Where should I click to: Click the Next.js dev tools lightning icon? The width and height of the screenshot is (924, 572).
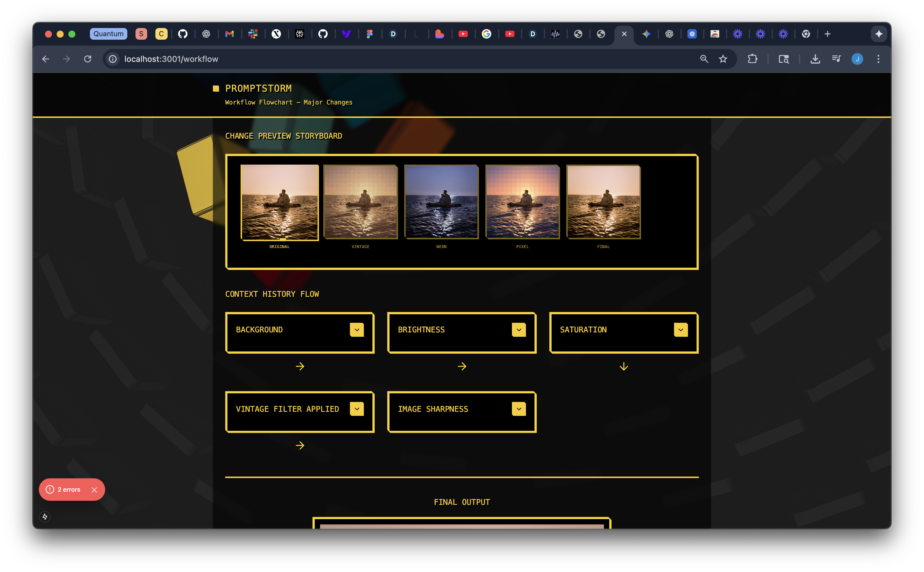coord(45,516)
